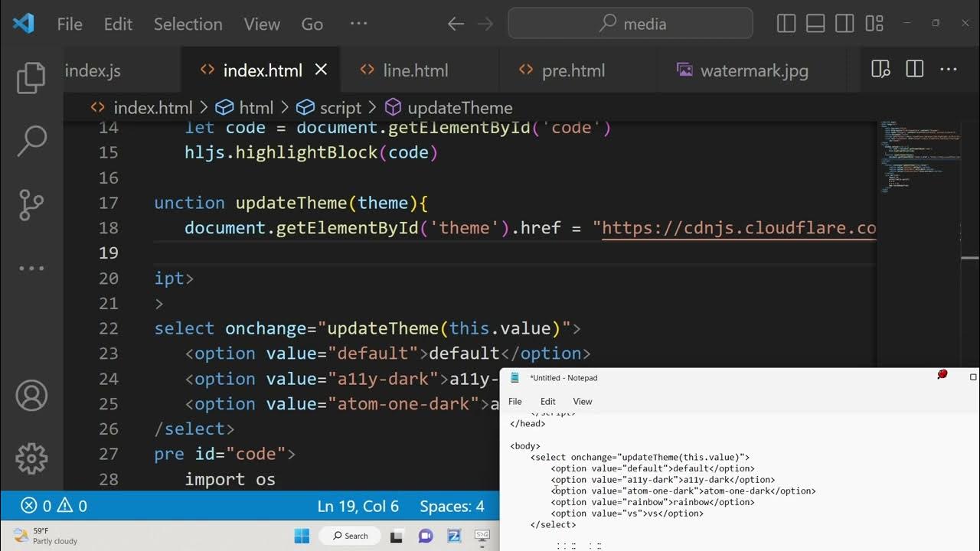980x551 pixels.
Task: Click the go back navigation arrow
Action: [456, 24]
